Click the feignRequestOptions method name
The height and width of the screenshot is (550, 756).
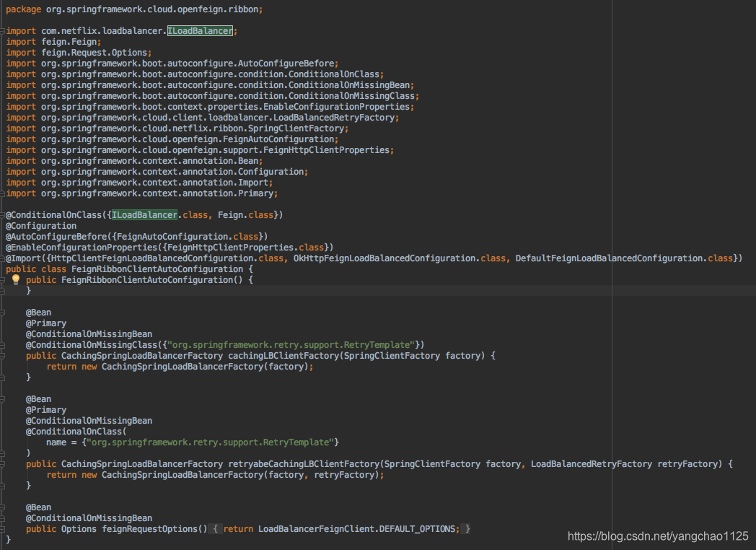click(149, 529)
